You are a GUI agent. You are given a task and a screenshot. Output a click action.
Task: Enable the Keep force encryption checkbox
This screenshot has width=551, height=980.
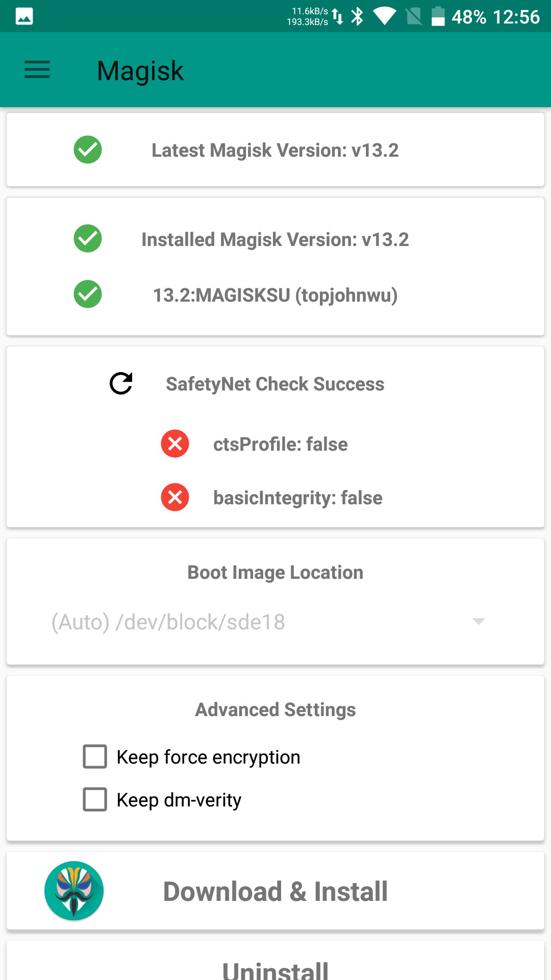click(95, 756)
